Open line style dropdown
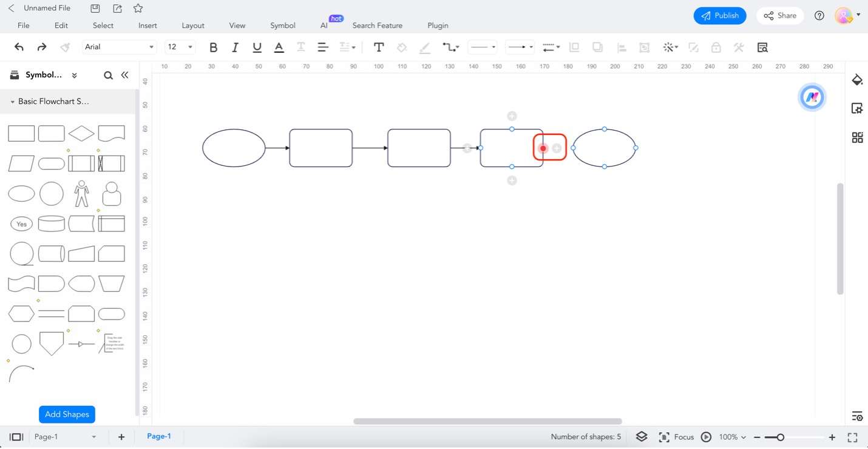 point(483,47)
